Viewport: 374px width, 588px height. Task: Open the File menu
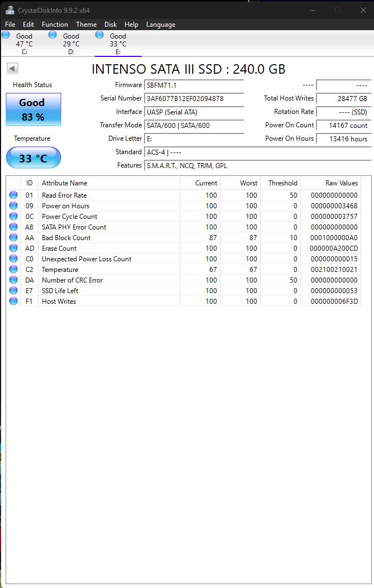click(10, 25)
